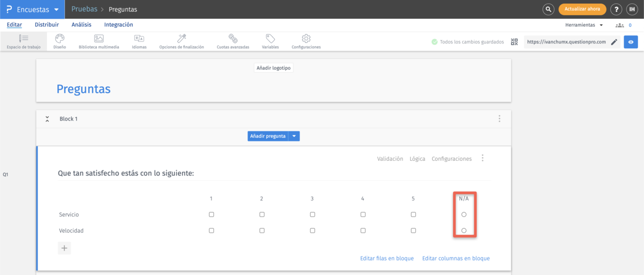Check Velocidad rating 5 checkbox

[x=413, y=231]
